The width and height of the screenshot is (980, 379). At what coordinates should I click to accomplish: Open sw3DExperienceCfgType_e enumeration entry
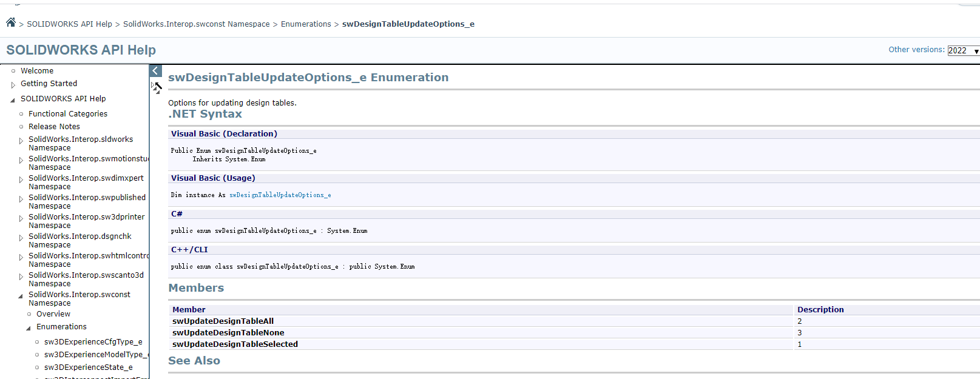[x=93, y=342]
